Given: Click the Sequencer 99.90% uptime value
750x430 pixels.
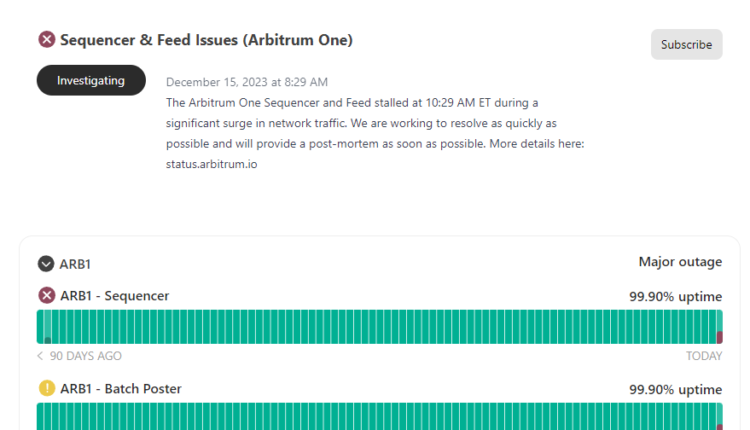Looking at the screenshot, I should coord(675,296).
